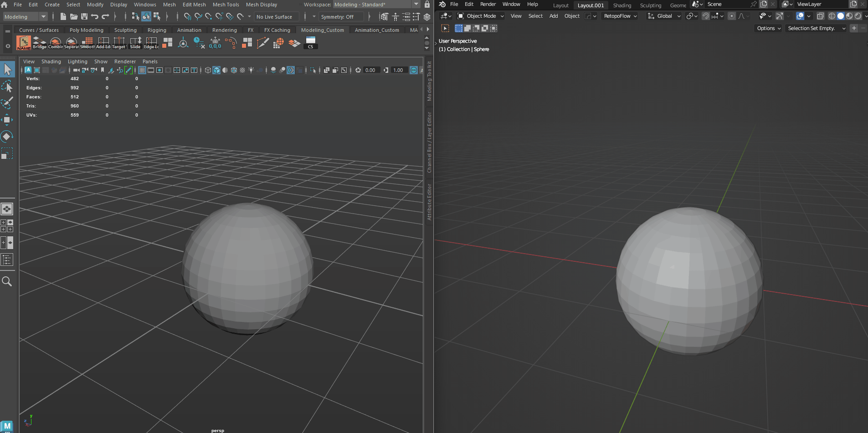The width and height of the screenshot is (868, 433).
Task: Undo the last Maya action
Action: pos(95,16)
